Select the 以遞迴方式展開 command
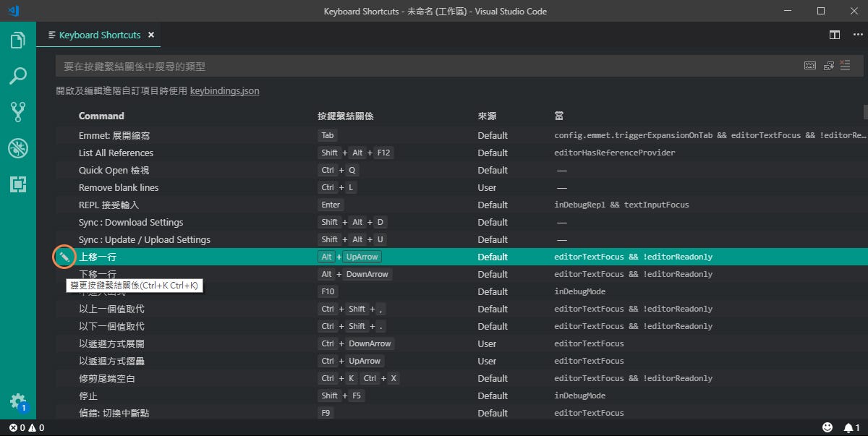 pyautogui.click(x=111, y=343)
